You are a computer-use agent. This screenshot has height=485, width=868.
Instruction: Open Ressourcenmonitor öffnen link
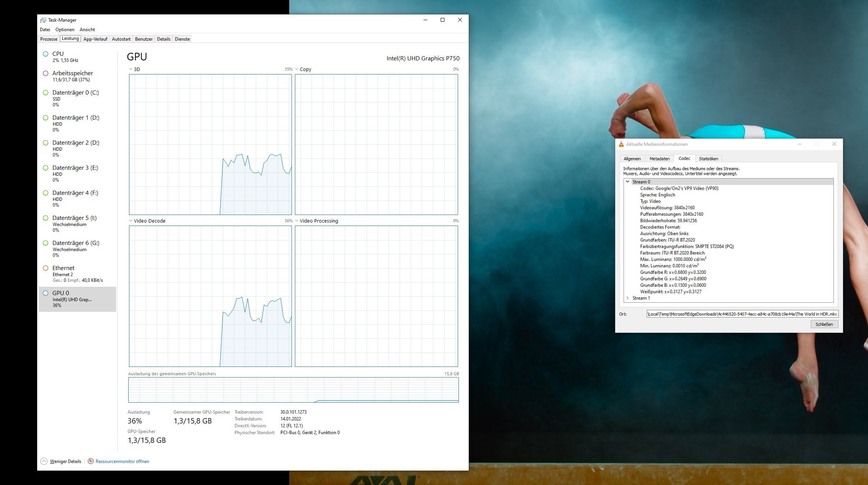point(122,461)
